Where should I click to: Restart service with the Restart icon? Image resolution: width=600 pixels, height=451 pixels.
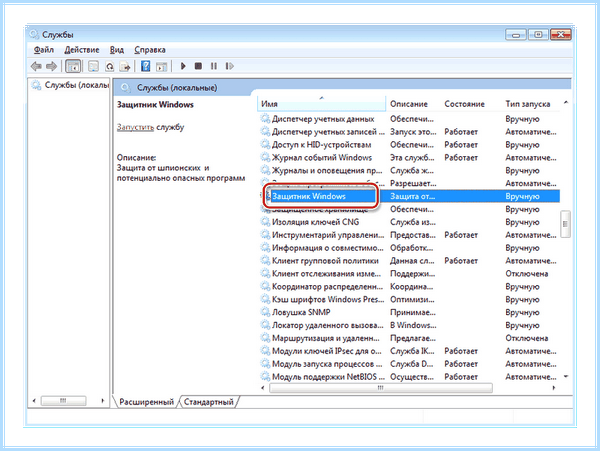coord(229,66)
